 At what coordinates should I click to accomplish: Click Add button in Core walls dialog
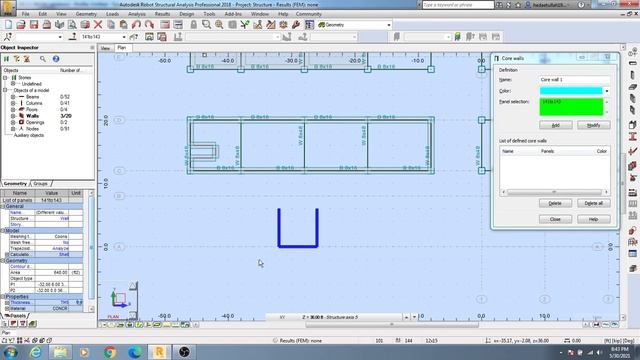[x=556, y=125]
